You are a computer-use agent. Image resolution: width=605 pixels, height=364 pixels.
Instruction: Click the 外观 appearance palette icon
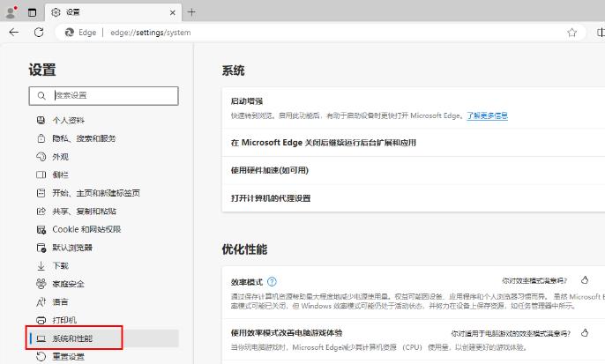click(41, 157)
